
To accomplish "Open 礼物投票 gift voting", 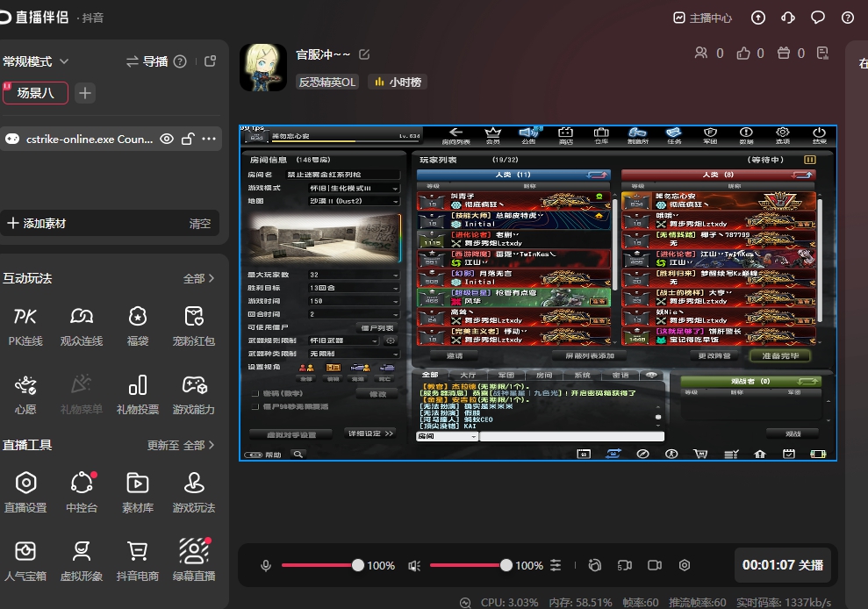I will (x=137, y=395).
